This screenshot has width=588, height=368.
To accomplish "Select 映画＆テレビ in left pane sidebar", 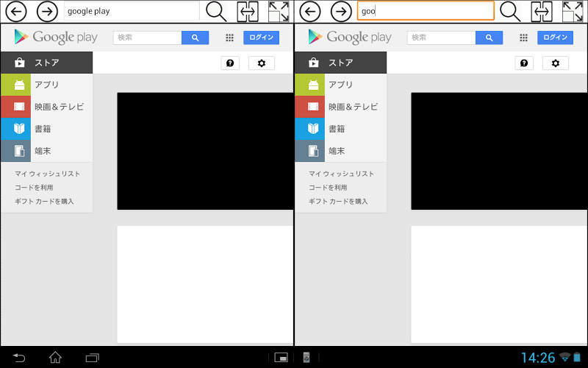I will click(46, 107).
